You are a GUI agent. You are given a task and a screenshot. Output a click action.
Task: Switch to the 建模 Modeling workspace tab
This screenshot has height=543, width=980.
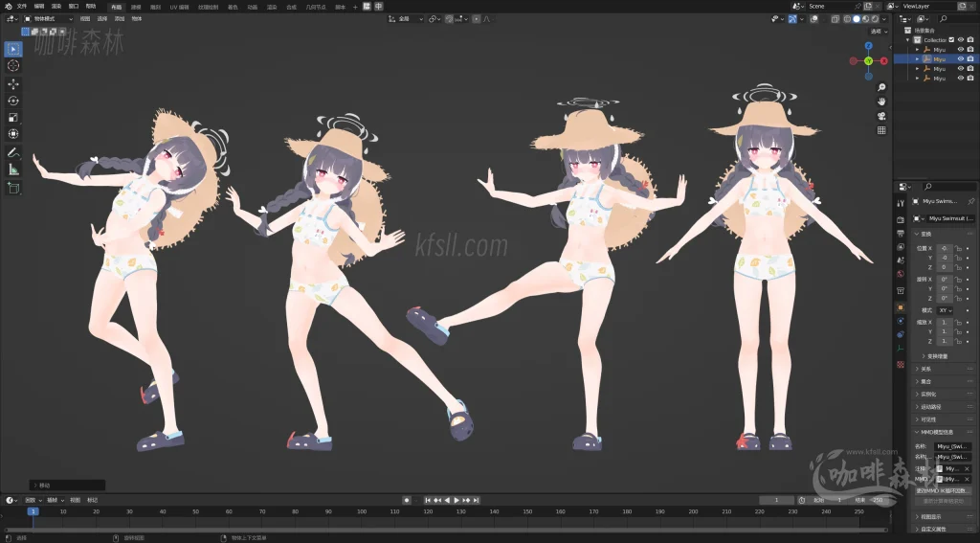tap(136, 7)
